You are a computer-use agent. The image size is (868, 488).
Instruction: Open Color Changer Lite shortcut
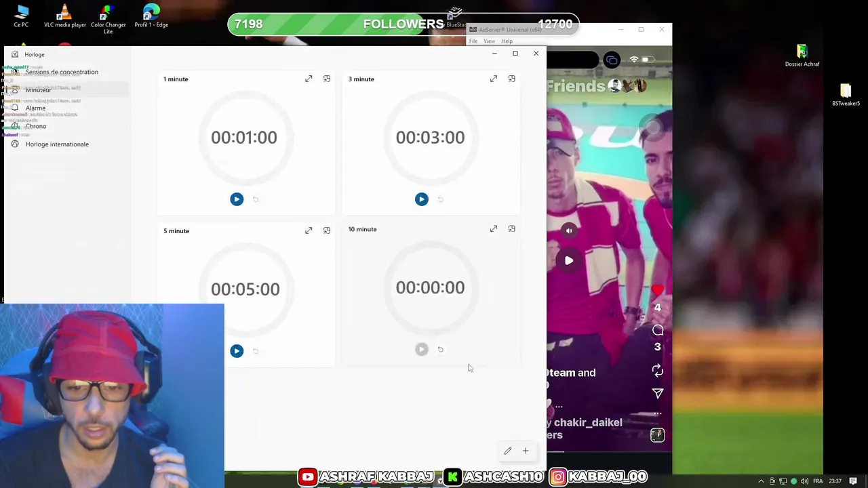click(108, 19)
